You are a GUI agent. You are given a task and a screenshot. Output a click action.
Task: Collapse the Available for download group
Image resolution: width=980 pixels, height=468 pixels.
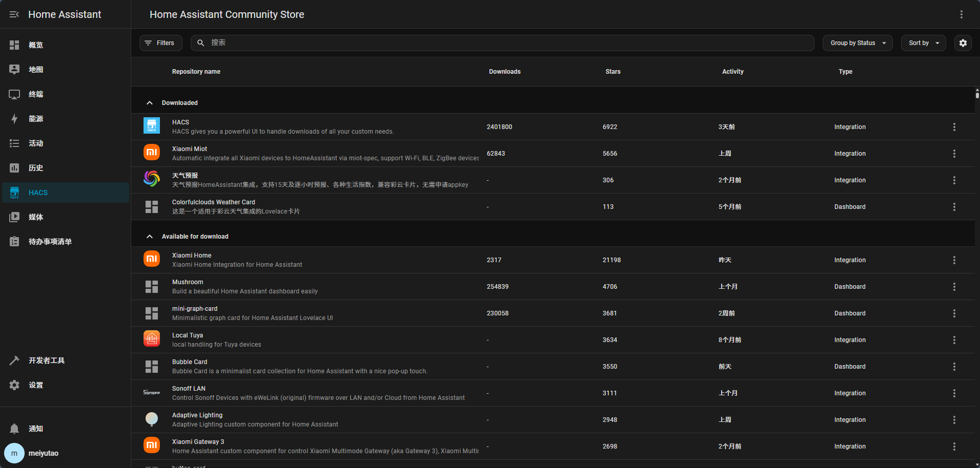150,237
